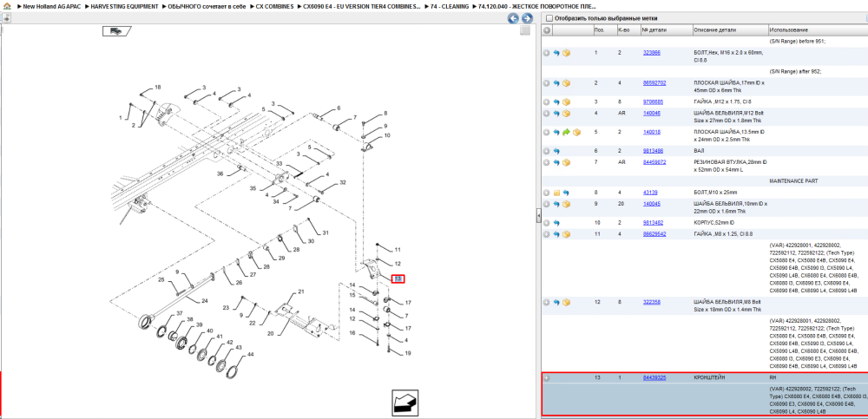Click the small square button below navigation arrows
The image size is (868, 419).
click(525, 31)
